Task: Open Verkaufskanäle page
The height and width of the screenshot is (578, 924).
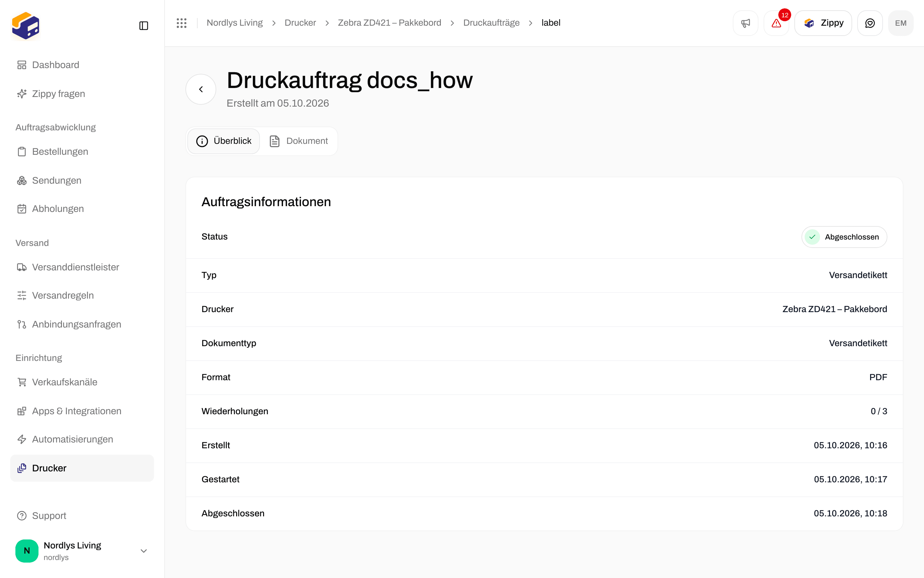Action: pyautogui.click(x=82, y=382)
